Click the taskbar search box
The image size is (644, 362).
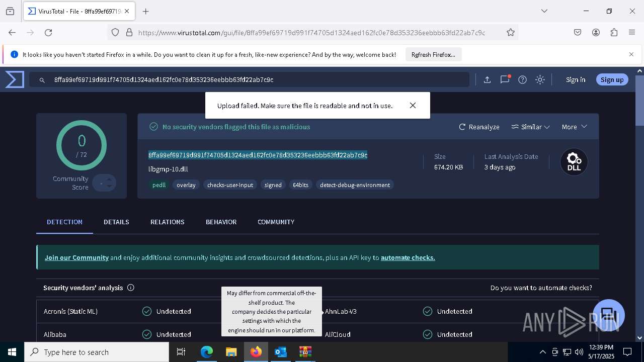coord(97,352)
